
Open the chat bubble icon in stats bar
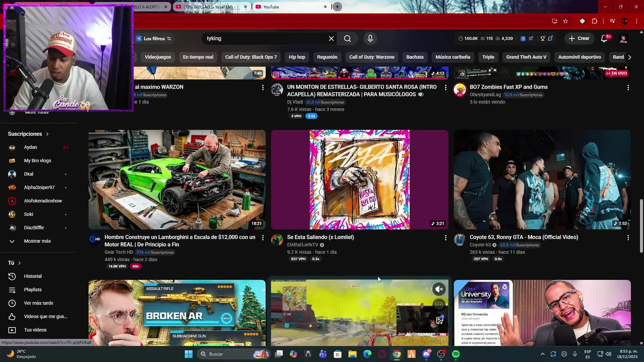click(550, 39)
